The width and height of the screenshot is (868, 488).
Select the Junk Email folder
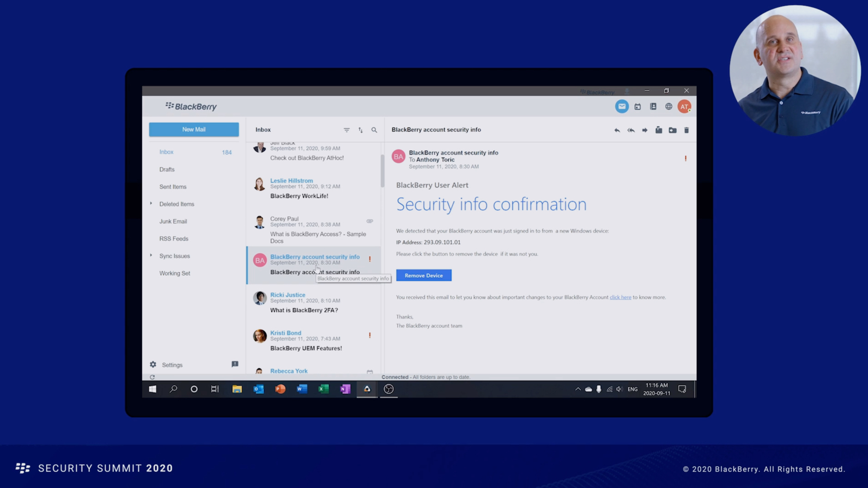click(x=173, y=222)
